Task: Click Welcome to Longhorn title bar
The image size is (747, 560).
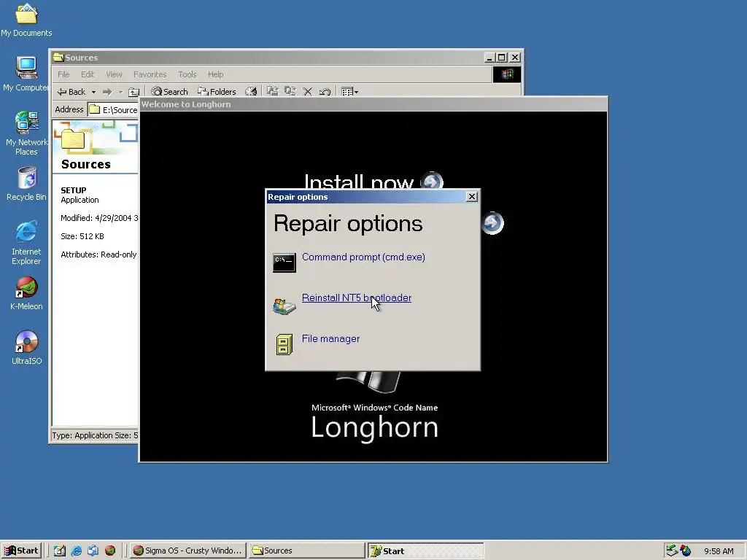Action: (x=373, y=104)
